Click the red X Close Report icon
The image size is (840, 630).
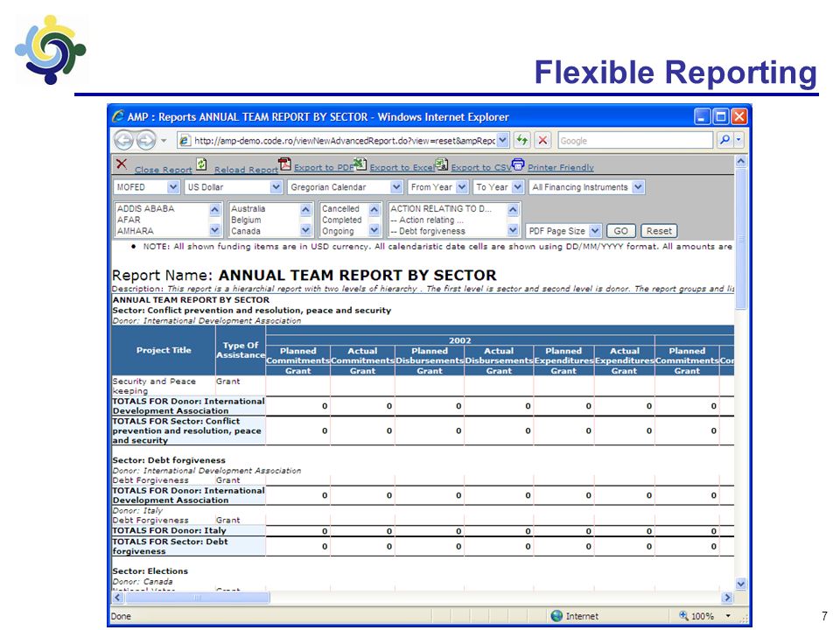122,164
